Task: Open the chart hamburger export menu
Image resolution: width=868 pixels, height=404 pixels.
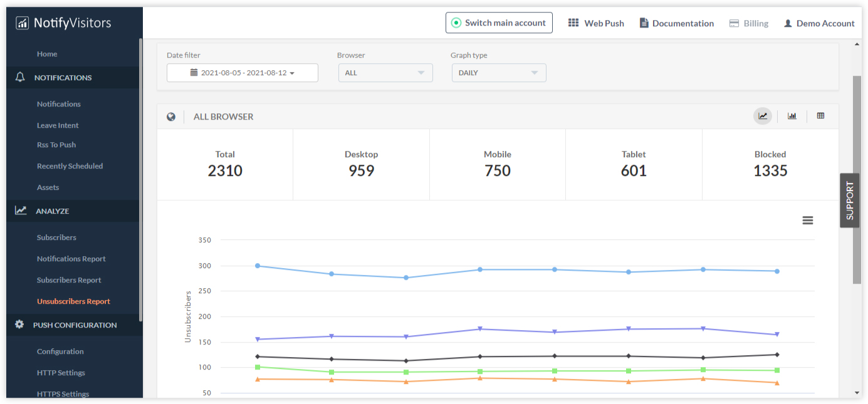Action: pyautogui.click(x=808, y=220)
